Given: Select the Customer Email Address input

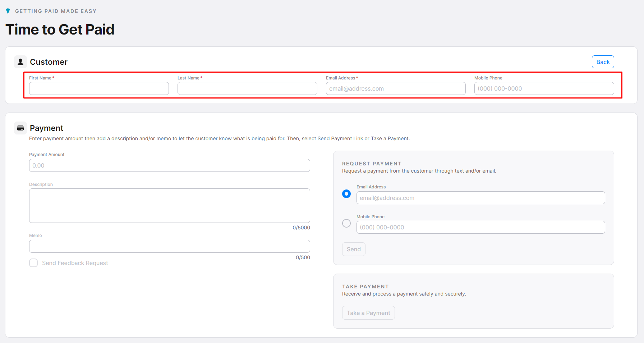Looking at the screenshot, I should tap(396, 88).
